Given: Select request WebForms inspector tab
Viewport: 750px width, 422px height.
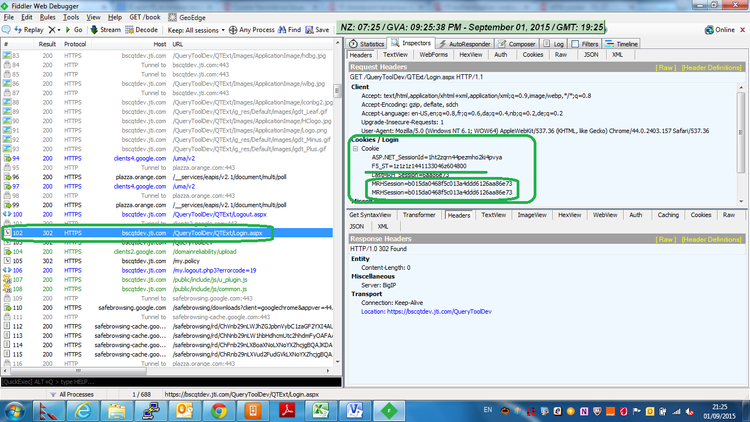Looking at the screenshot, I should [x=433, y=55].
